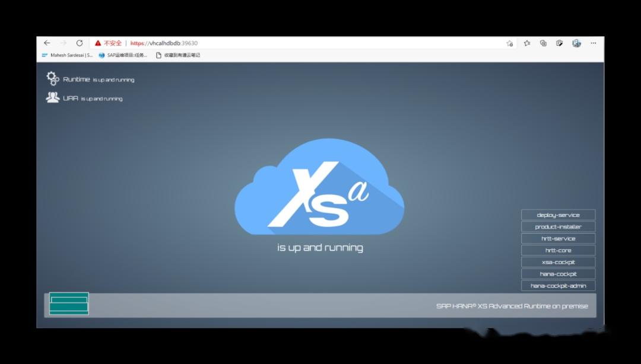Open the hana-cockpit button
The height and width of the screenshot is (364, 641).
pos(558,274)
